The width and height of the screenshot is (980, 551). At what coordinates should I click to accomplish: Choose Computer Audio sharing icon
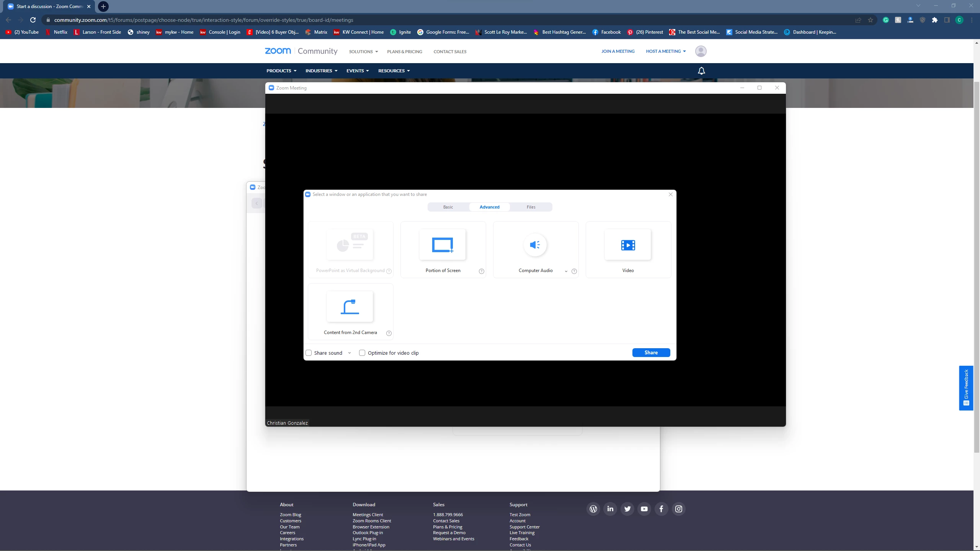click(x=535, y=245)
